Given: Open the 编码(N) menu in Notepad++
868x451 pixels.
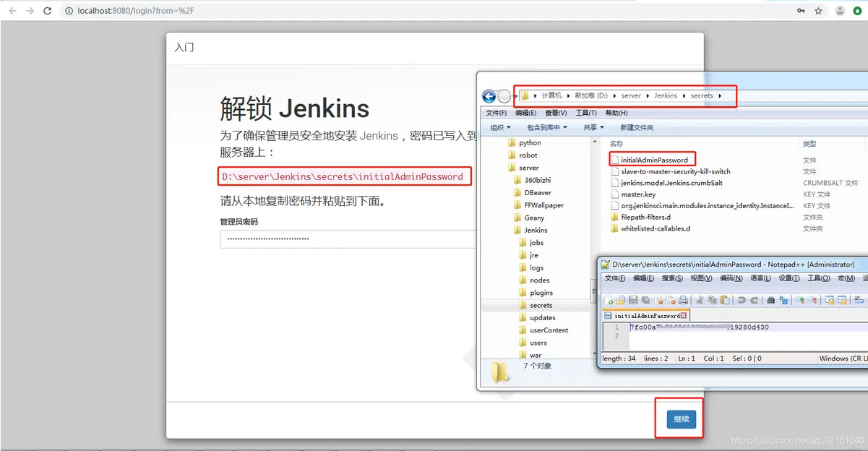Looking at the screenshot, I should click(x=731, y=278).
